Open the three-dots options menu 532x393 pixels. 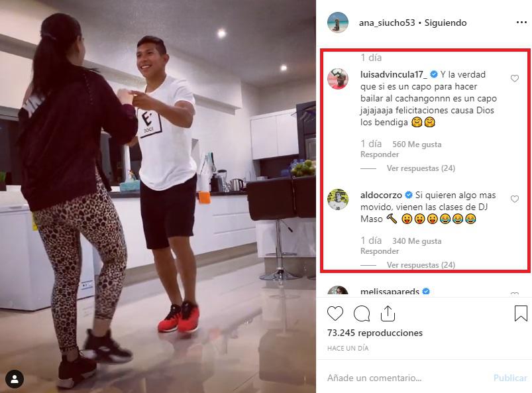coord(521,23)
